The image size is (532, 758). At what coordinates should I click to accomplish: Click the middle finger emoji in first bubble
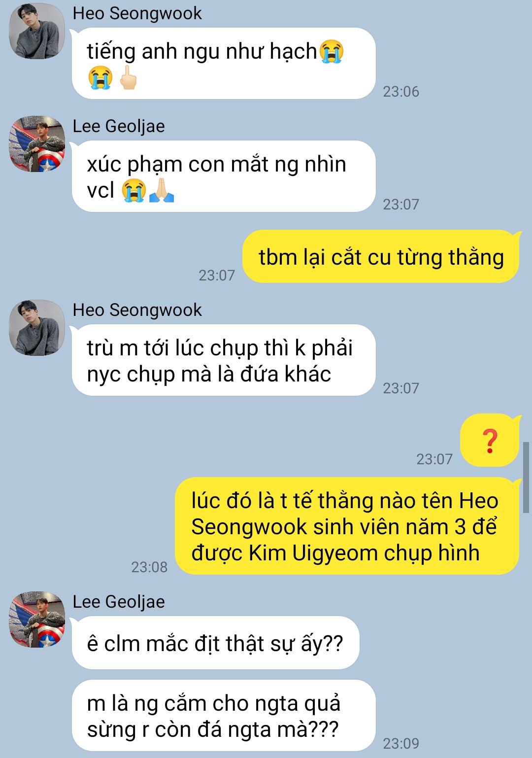pyautogui.click(x=128, y=77)
